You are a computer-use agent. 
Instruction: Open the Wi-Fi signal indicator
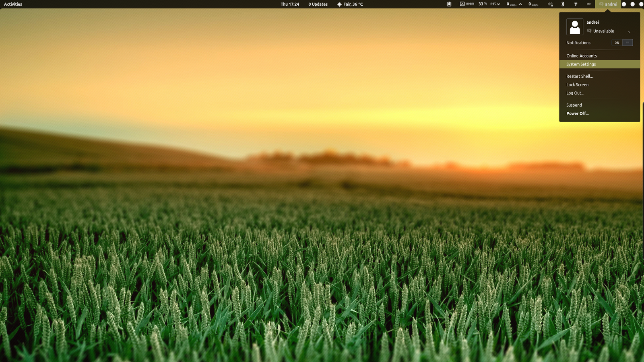click(576, 4)
